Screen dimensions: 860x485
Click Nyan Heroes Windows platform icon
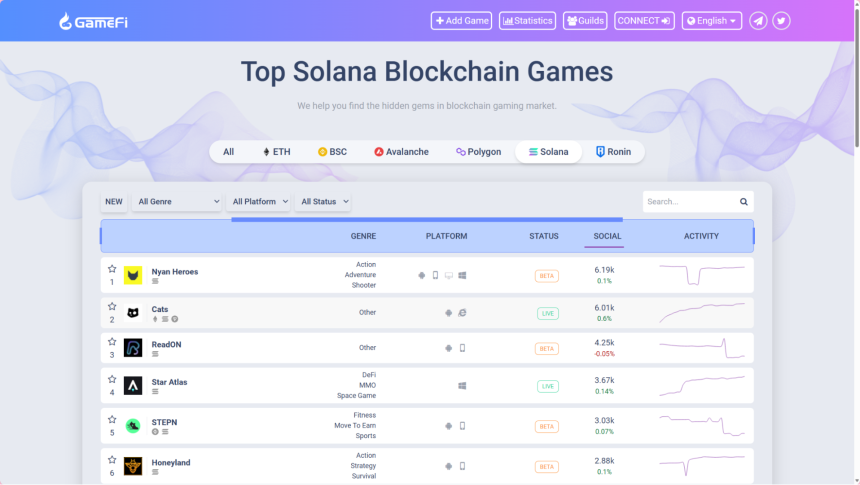point(462,275)
